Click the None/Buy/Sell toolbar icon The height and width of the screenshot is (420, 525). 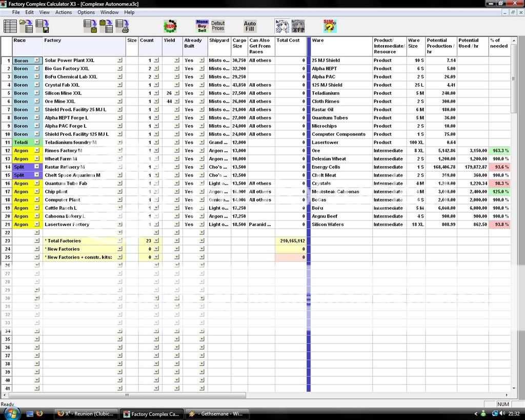click(202, 26)
